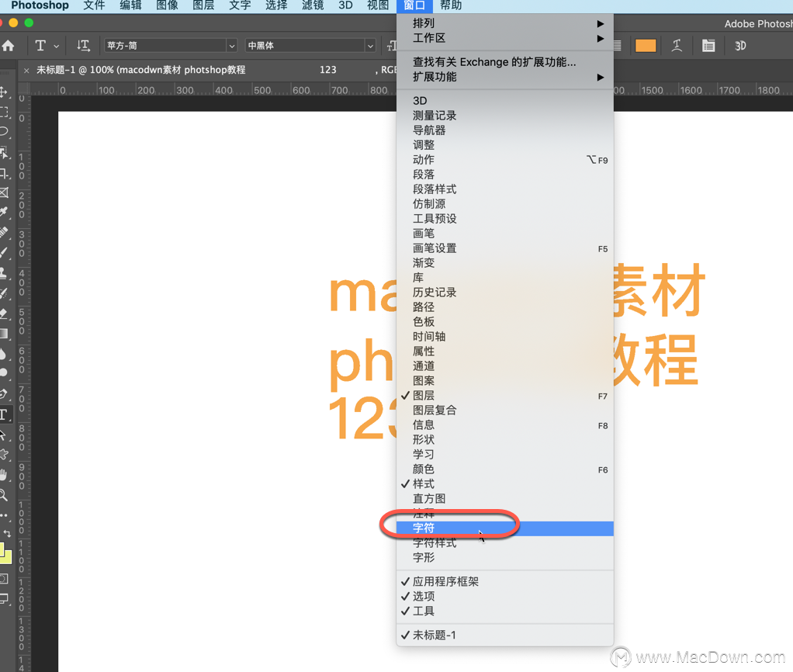Swap foreground and background colors
Image resolution: width=793 pixels, height=672 pixels.
(x=7, y=533)
